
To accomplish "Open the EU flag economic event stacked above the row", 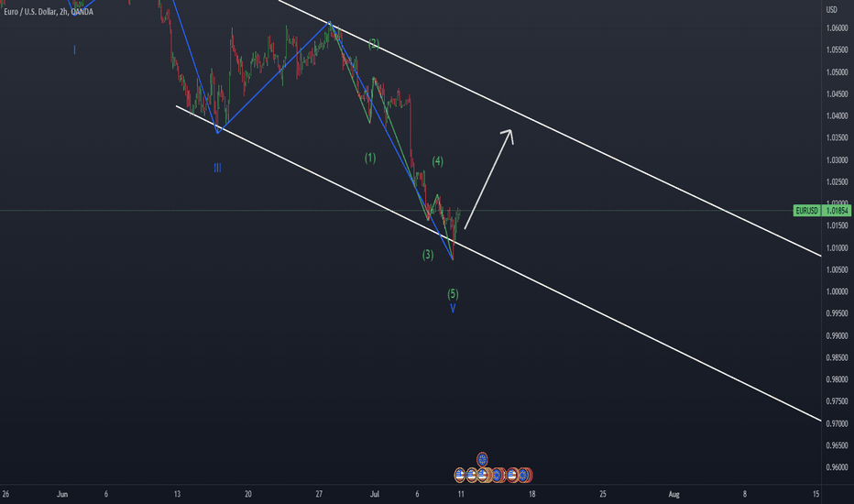I will [482, 459].
